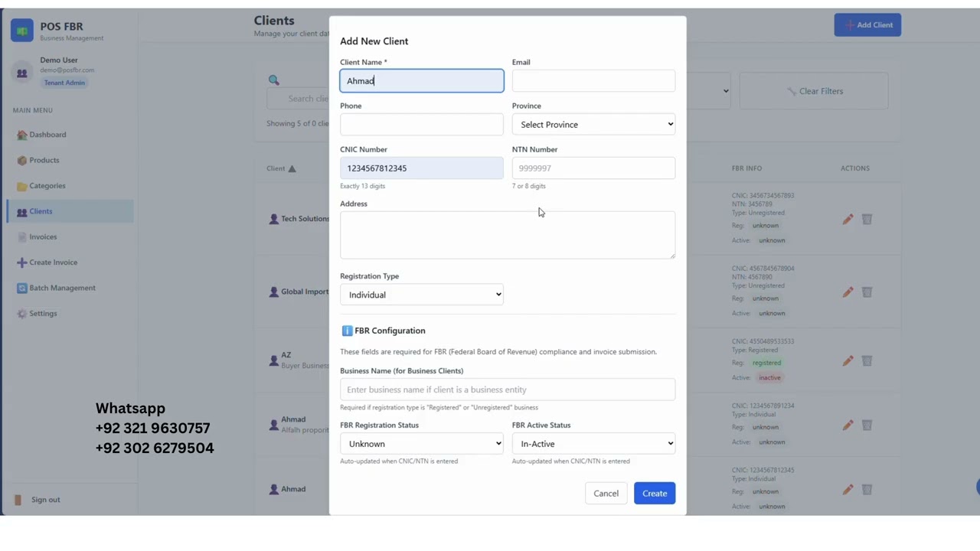Click the Demo User avatar icon

point(21,73)
